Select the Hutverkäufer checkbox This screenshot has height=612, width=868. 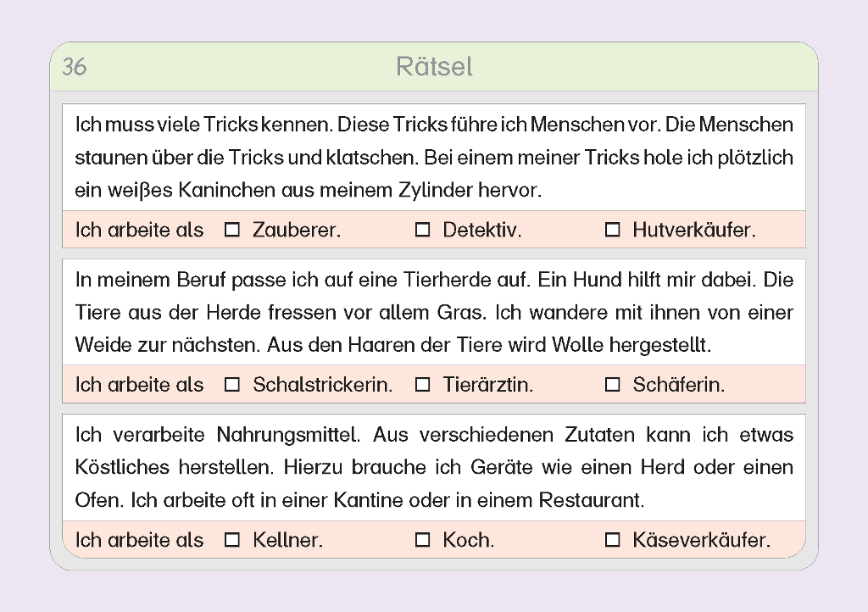pos(612,230)
